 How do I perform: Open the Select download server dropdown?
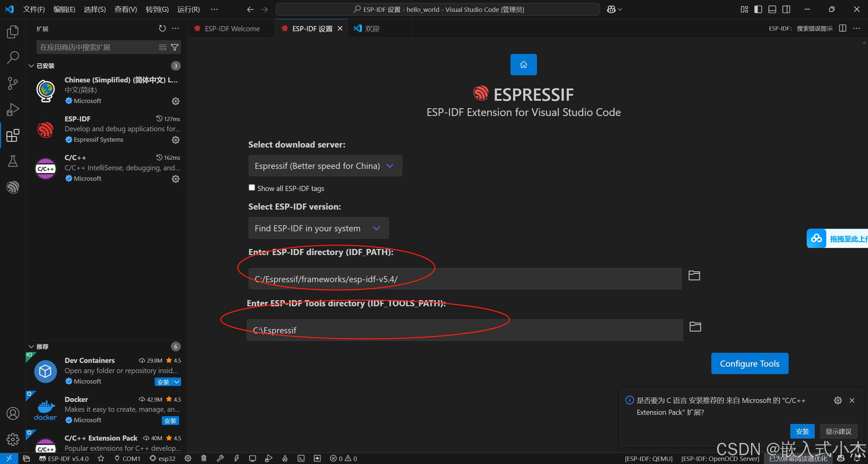tap(325, 166)
